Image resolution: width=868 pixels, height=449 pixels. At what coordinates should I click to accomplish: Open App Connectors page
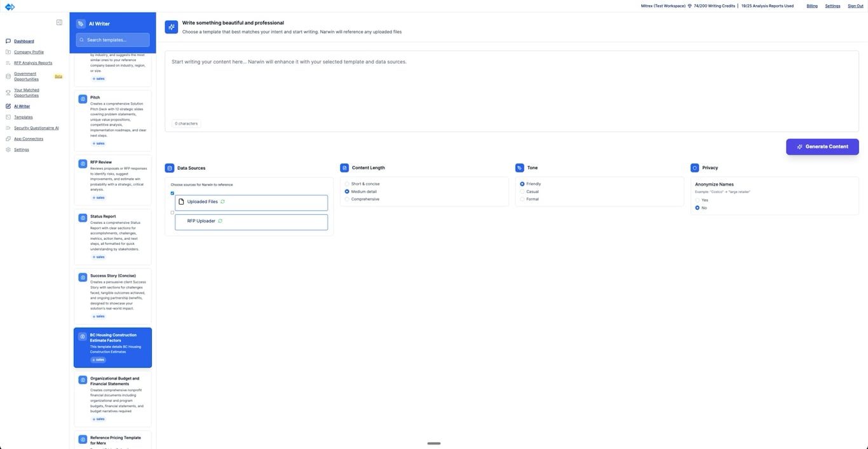click(x=29, y=139)
